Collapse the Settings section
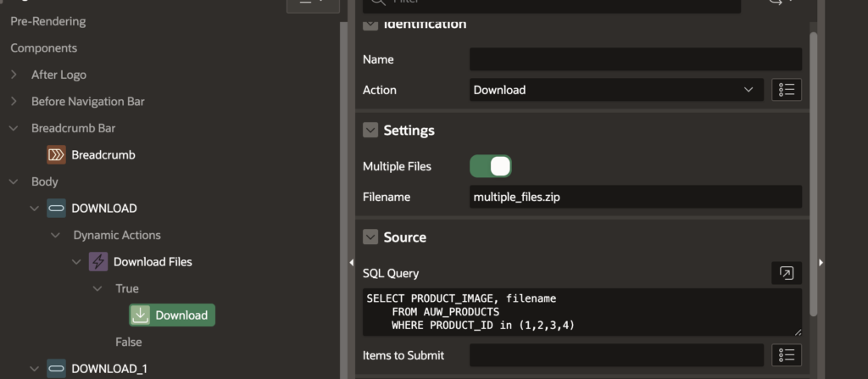Viewport: 868px width, 379px height. tap(370, 131)
